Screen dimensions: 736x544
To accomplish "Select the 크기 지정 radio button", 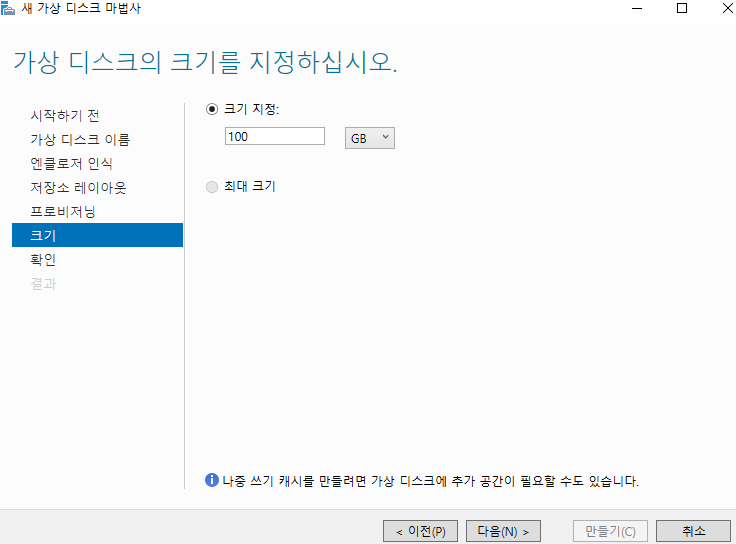I will click(212, 109).
